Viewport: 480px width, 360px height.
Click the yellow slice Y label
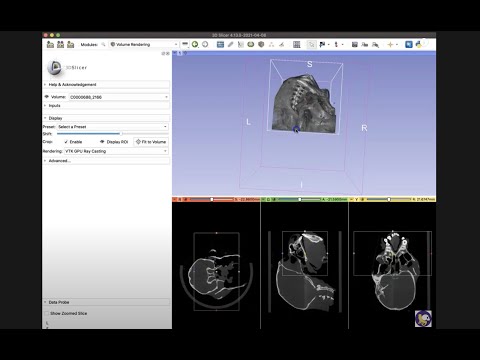[357, 199]
